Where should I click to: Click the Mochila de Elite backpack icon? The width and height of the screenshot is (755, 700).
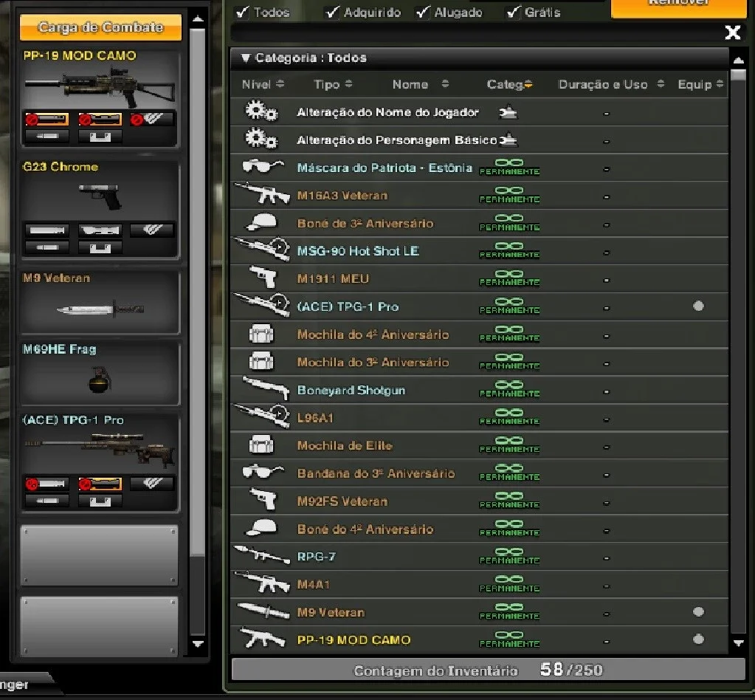[x=261, y=445]
